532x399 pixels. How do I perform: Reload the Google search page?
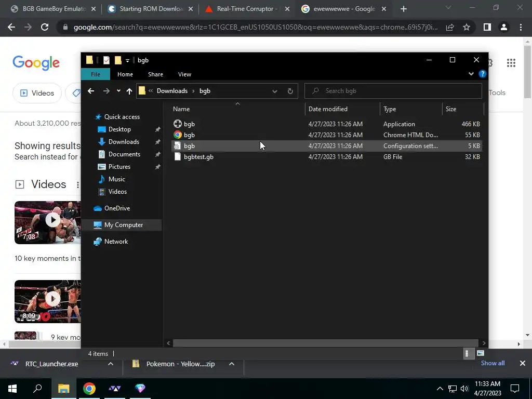point(45,27)
